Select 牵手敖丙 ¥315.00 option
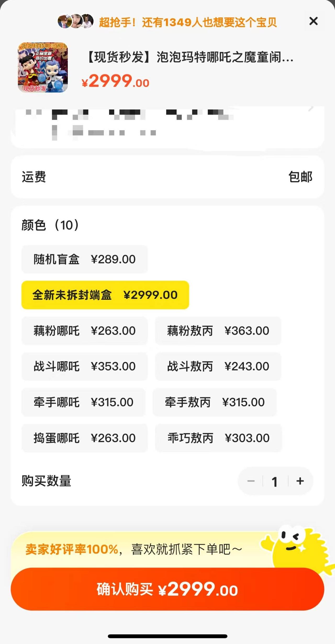 click(215, 402)
